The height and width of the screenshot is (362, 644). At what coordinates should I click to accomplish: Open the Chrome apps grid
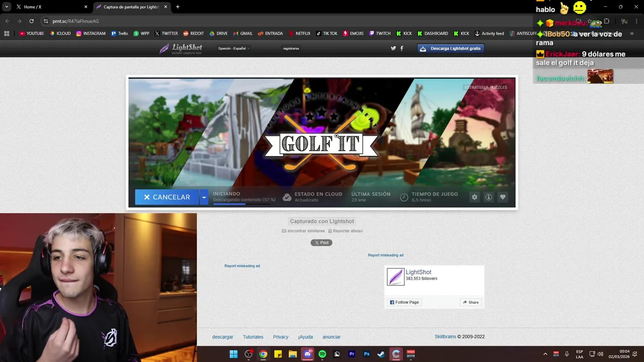(x=7, y=34)
